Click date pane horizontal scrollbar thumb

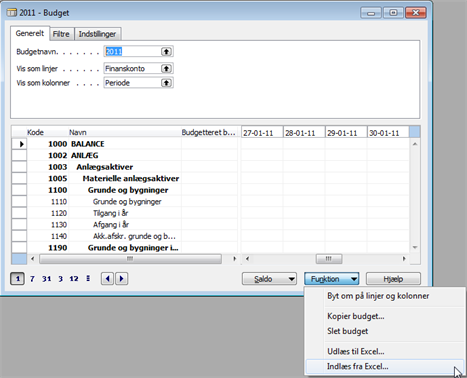point(329,259)
